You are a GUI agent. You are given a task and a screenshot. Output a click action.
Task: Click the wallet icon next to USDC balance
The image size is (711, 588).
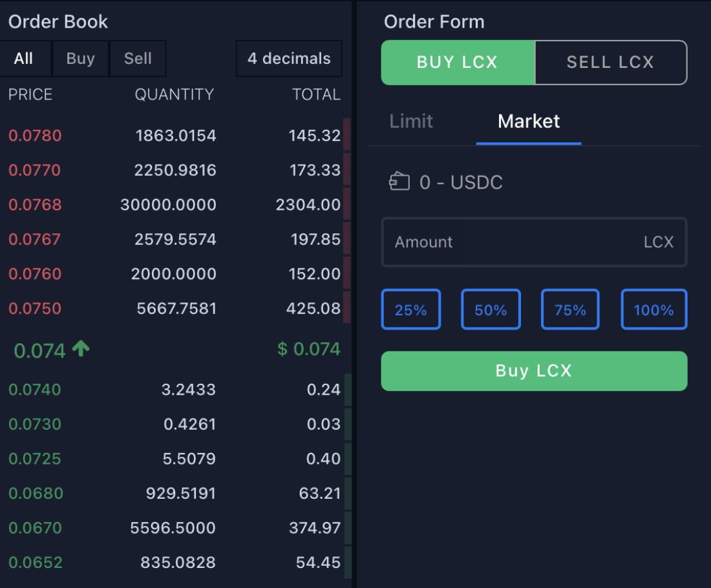[399, 182]
